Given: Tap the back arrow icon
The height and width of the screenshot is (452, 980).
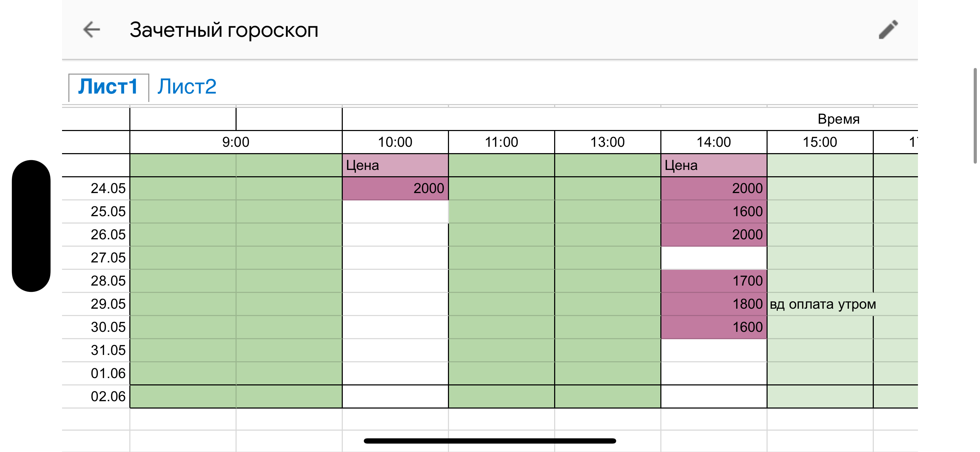Looking at the screenshot, I should pyautogui.click(x=91, y=30).
